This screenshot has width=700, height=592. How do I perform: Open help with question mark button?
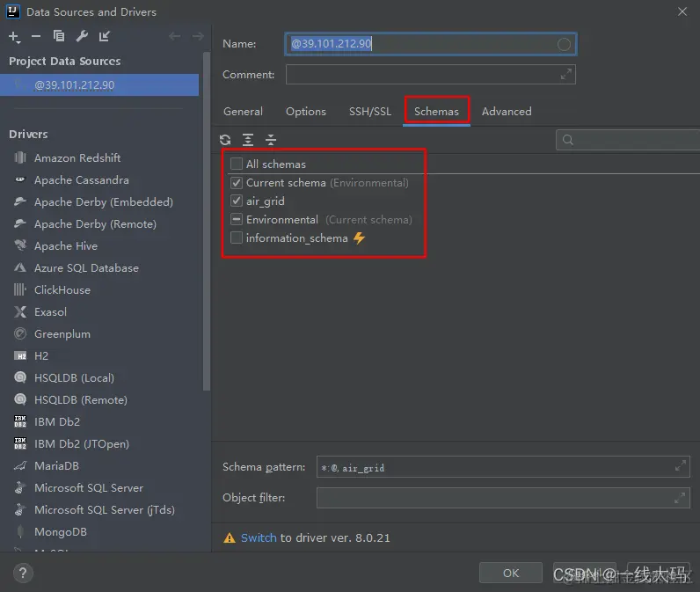pyautogui.click(x=23, y=573)
